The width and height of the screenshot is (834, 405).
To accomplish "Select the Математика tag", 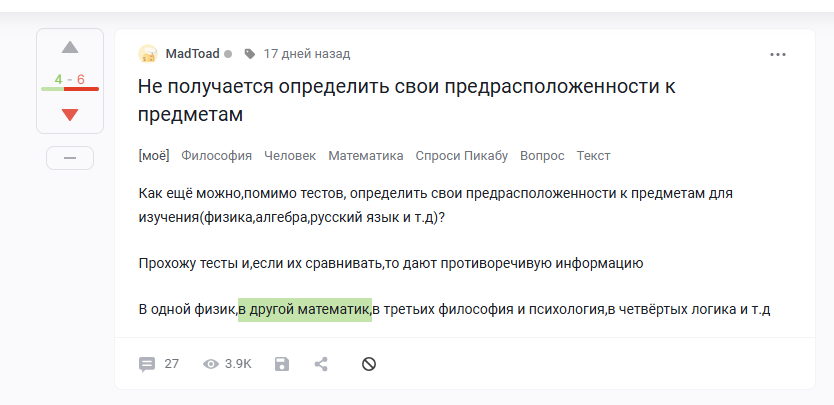I will 366,155.
